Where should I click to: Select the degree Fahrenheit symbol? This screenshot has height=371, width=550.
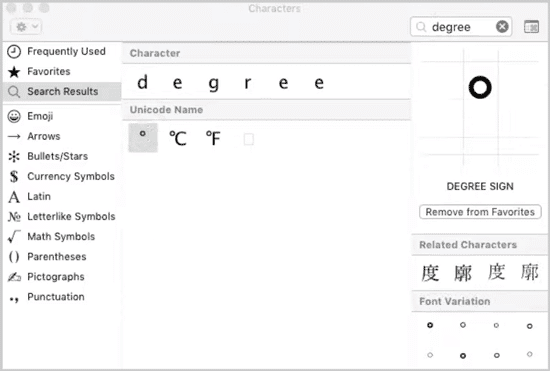pos(213,138)
